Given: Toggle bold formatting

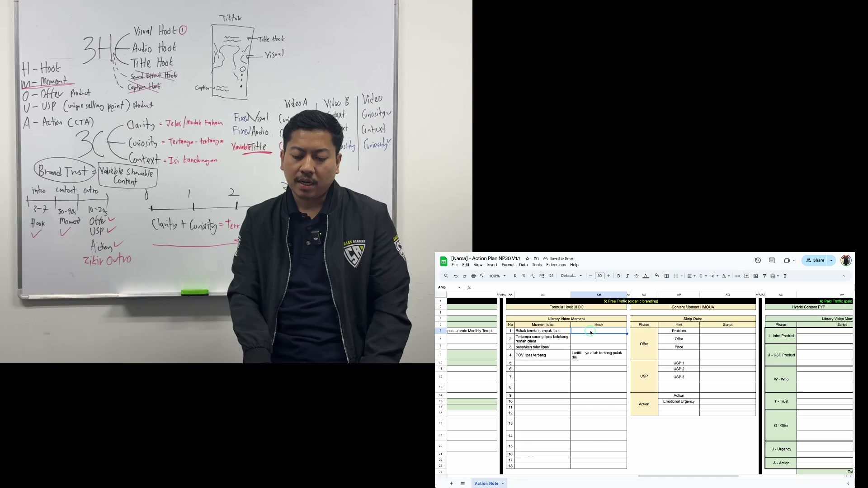Looking at the screenshot, I should [x=618, y=276].
